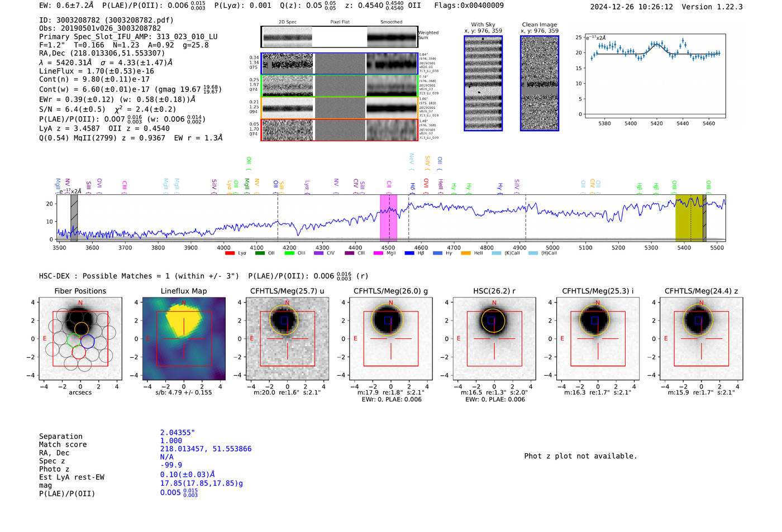Screen dimensions: 782x532
Task: Click the yellow aperture circle in HSC r cutout
Action: coord(493,320)
